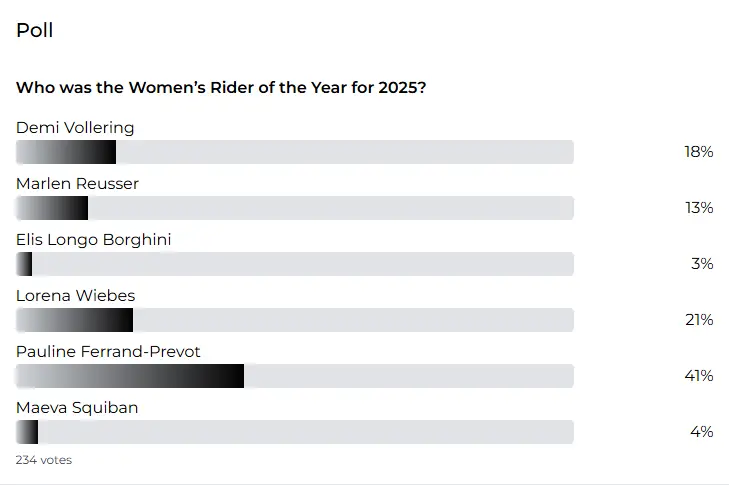
Task: Click Marlen Reusser's result bar
Action: 295,208
